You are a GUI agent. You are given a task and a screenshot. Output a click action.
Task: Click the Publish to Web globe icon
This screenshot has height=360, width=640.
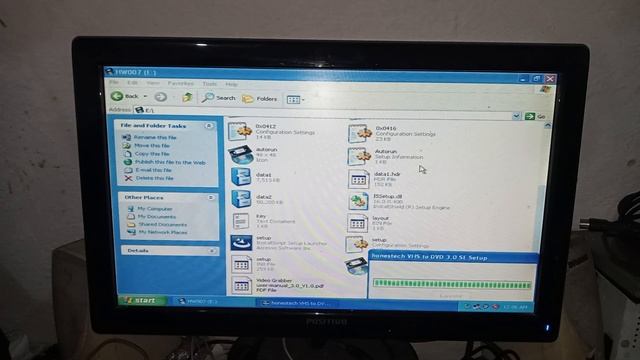pos(128,162)
